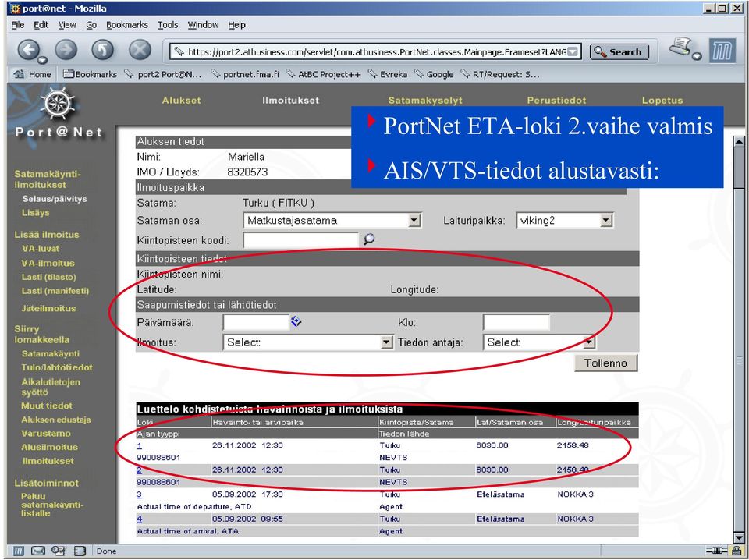Click the page scrollbar up arrow

[739, 141]
